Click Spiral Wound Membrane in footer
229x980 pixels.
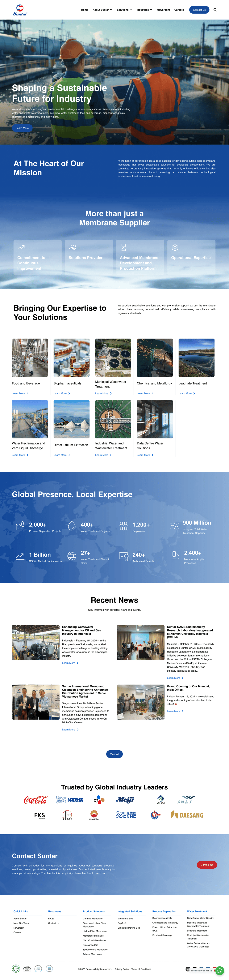pos(95,950)
